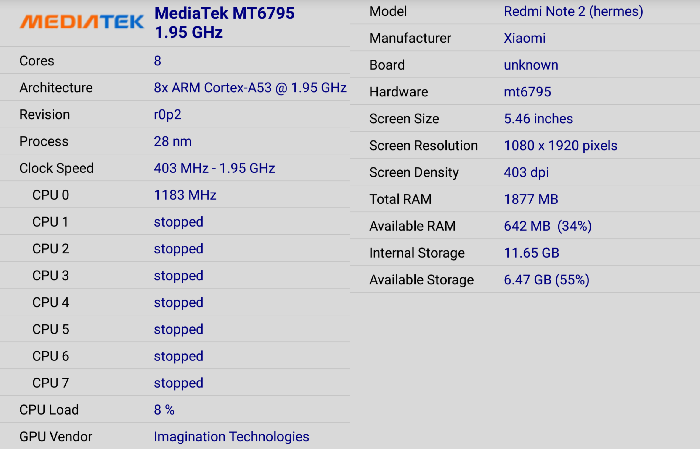This screenshot has width=700, height=449.
Task: Tap the CPU 0 1183 MHz row
Action: pos(175,195)
